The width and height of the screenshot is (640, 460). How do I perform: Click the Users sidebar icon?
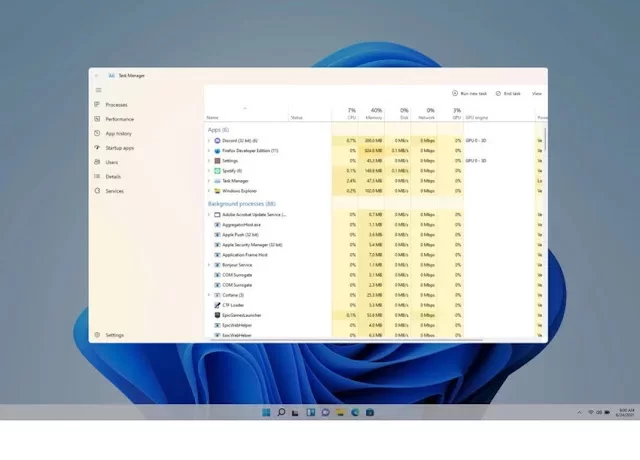(97, 162)
